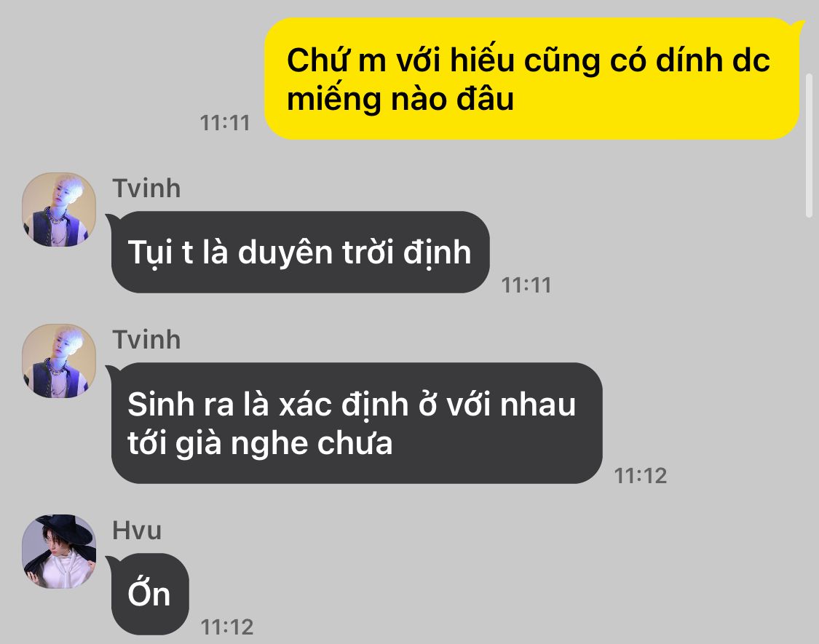Click the Tvinh name above "Sinh ra là xác định"
Viewport: 819px width, 644px height.
147,340
